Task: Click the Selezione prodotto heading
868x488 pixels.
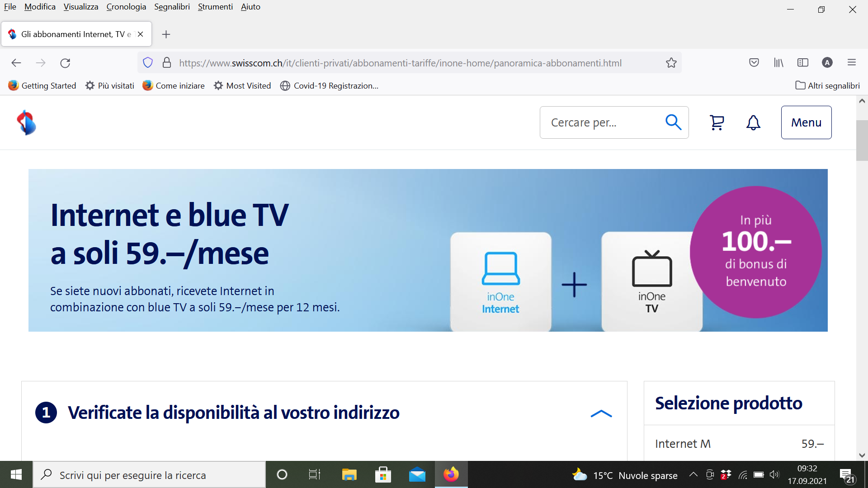Action: (x=728, y=403)
